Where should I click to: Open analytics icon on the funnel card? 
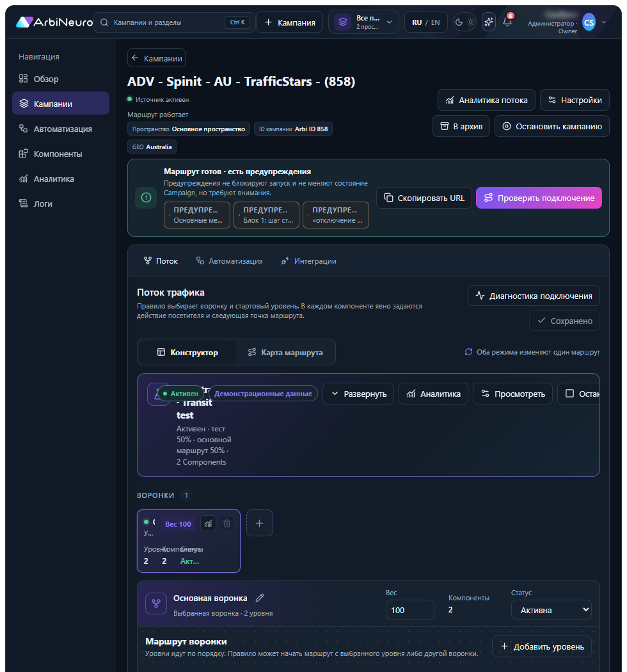pos(209,524)
